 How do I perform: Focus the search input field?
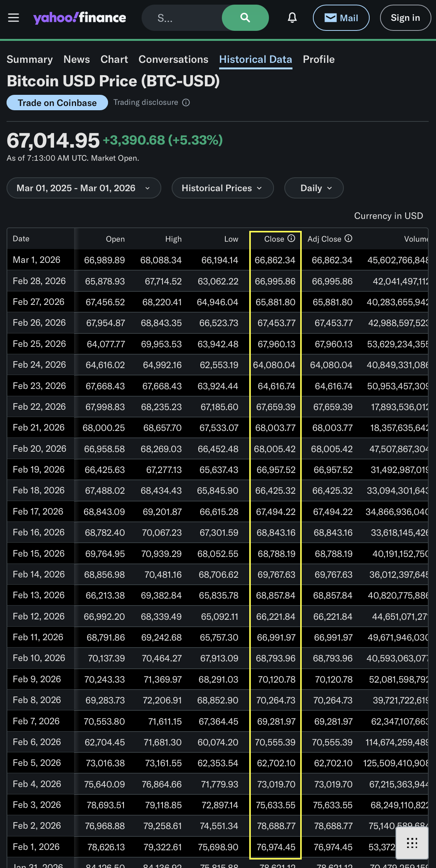(x=181, y=18)
